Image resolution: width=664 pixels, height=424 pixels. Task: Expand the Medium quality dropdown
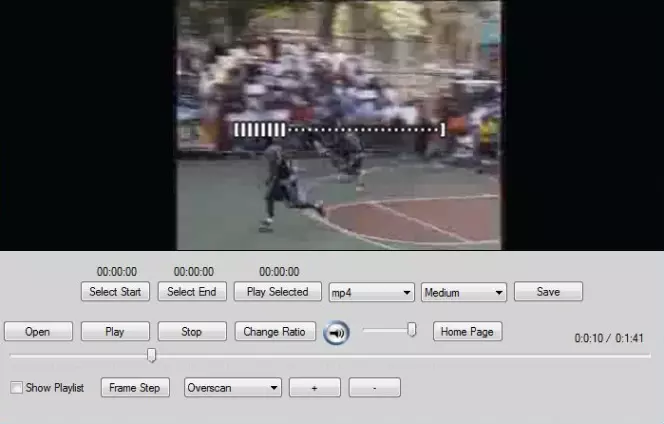(464, 292)
